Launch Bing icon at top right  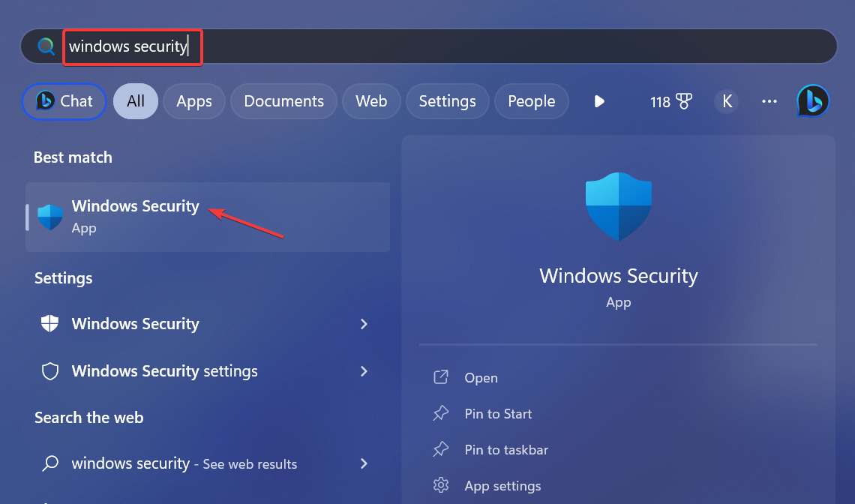coord(813,101)
